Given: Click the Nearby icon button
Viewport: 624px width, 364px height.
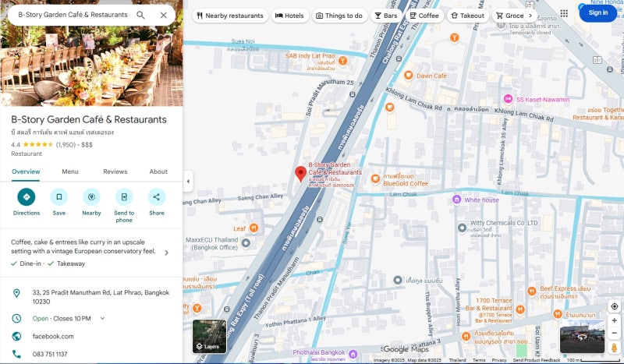Looking at the screenshot, I should (x=91, y=197).
